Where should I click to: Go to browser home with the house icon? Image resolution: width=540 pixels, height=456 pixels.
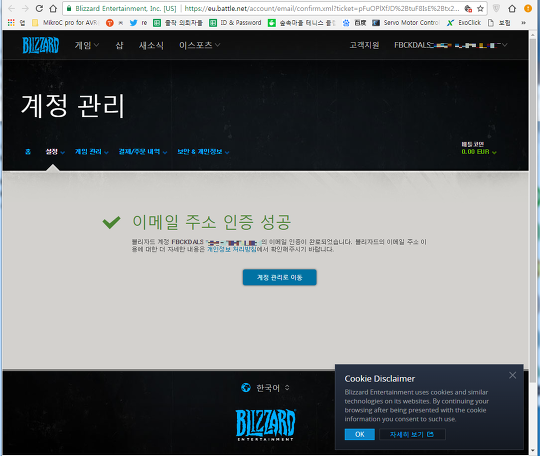tap(53, 8)
